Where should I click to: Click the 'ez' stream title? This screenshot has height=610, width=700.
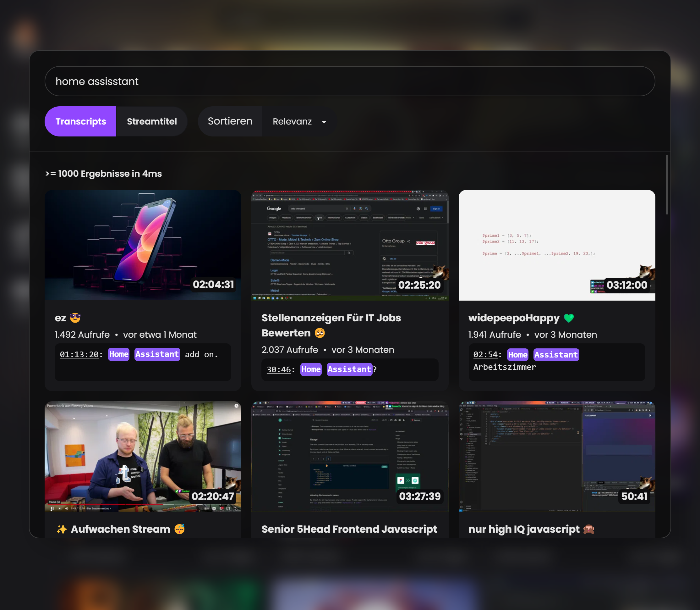(61, 318)
